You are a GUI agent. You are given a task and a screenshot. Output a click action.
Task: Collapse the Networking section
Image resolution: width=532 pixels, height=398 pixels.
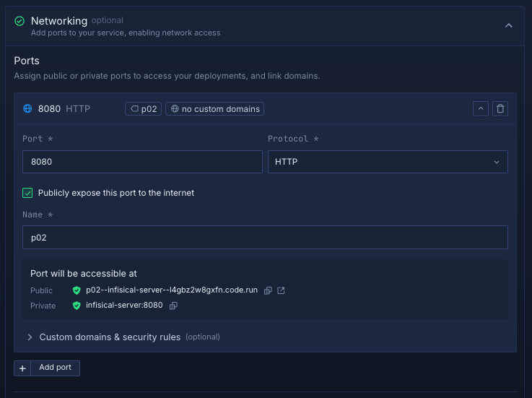click(x=508, y=25)
